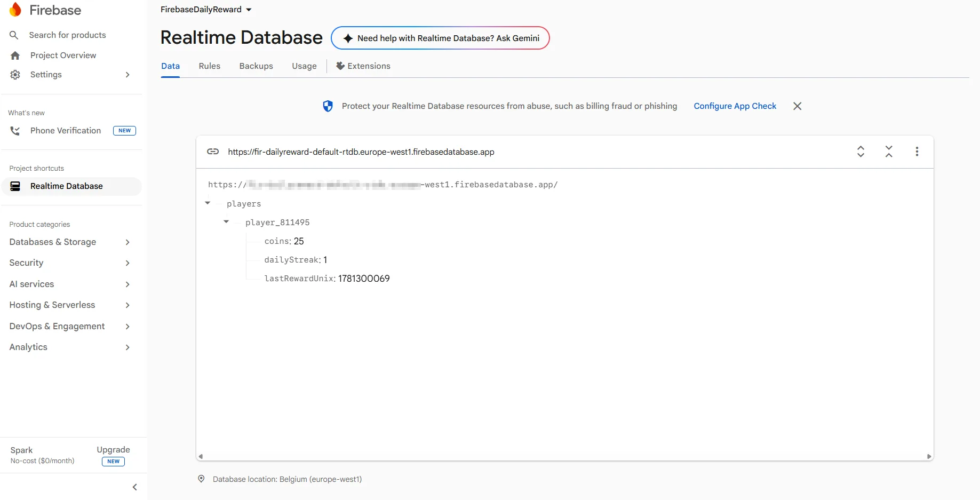This screenshot has width=980, height=500.
Task: Click the database root URL path
Action: point(383,185)
